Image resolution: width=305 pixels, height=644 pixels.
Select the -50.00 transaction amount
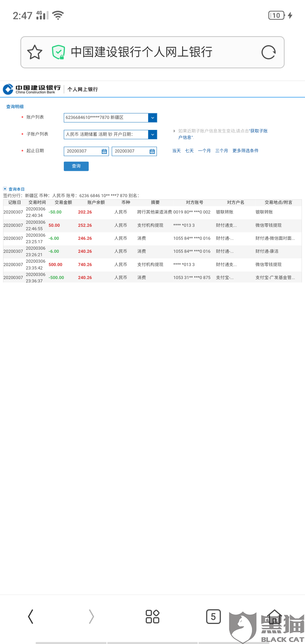55,212
